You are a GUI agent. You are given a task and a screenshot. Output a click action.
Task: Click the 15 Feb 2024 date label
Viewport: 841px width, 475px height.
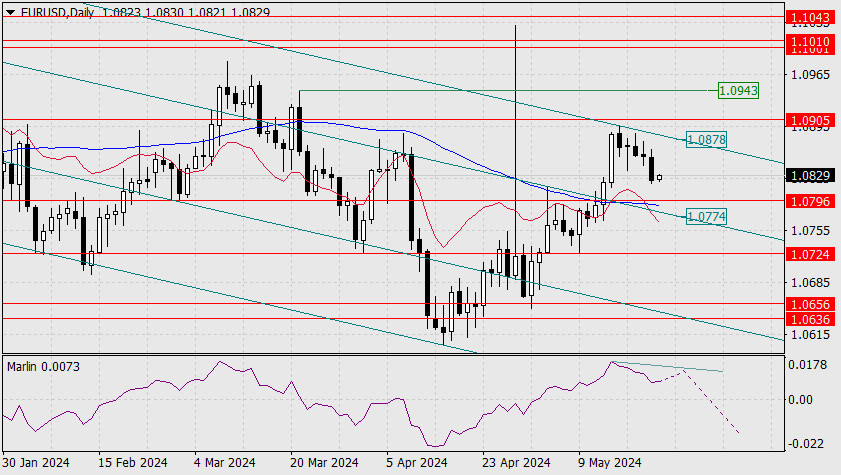[132, 462]
